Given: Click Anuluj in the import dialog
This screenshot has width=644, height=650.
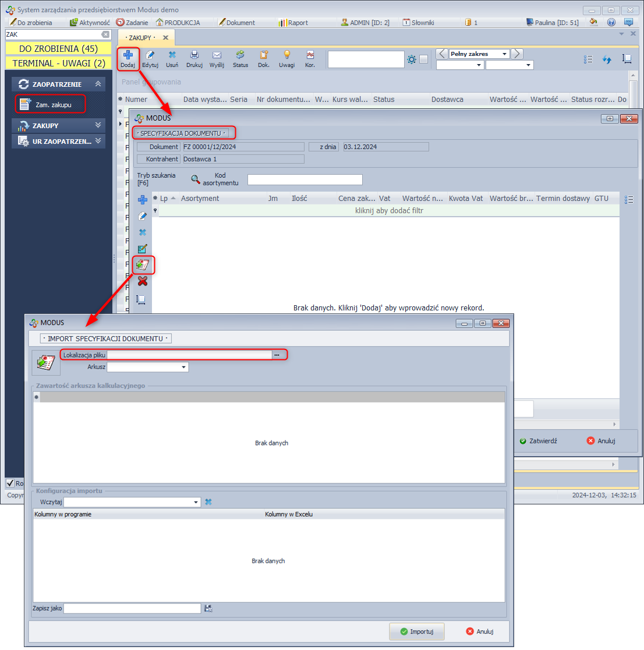Looking at the screenshot, I should (x=479, y=631).
